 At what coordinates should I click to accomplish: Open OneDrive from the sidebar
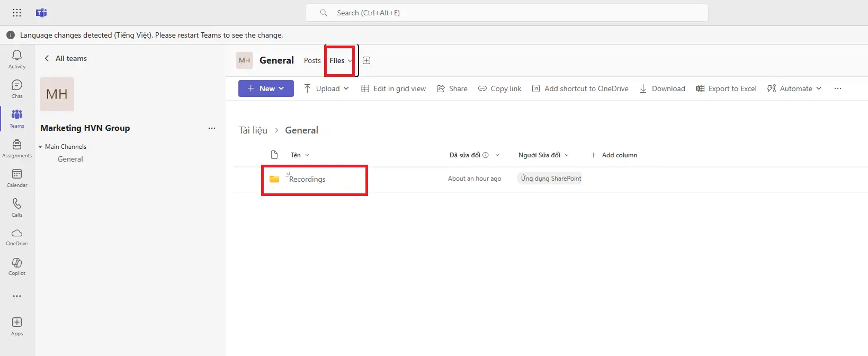coord(17,236)
